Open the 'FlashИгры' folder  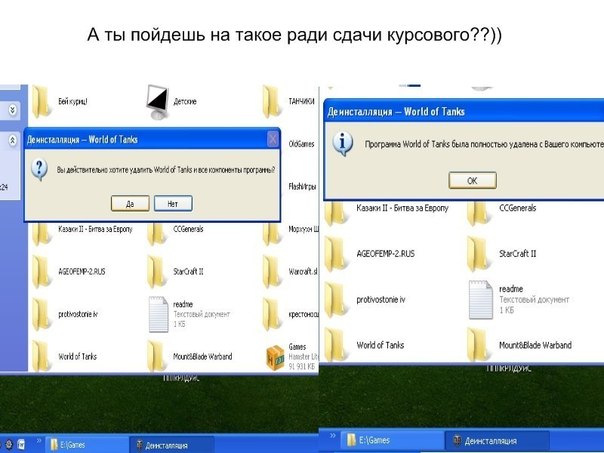pyautogui.click(x=273, y=186)
